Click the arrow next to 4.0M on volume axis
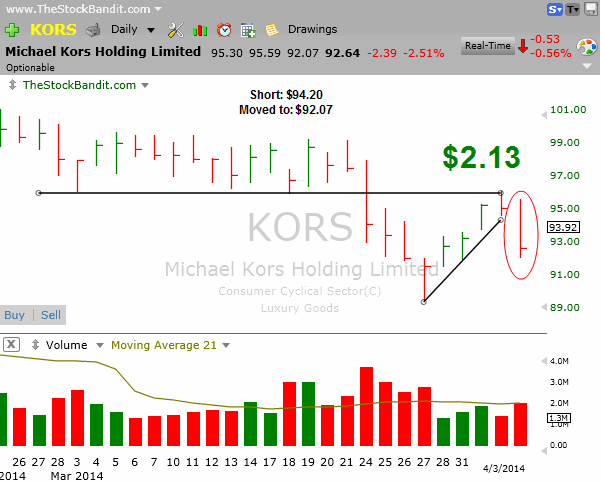Image resolution: width=601 pixels, height=482 pixels. [x=544, y=361]
